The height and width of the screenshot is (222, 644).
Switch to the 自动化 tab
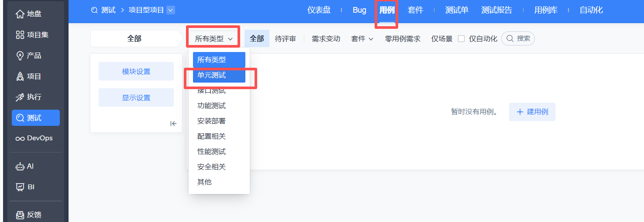(591, 10)
